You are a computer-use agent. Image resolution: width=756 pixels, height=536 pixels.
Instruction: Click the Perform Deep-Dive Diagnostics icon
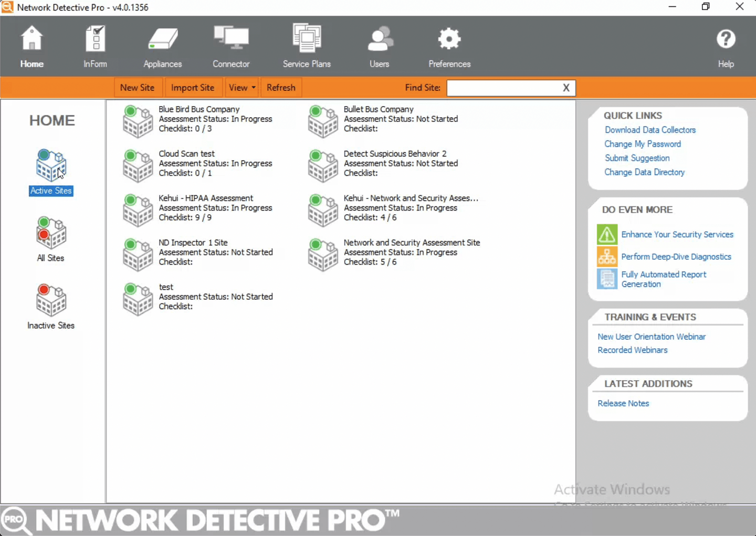607,257
